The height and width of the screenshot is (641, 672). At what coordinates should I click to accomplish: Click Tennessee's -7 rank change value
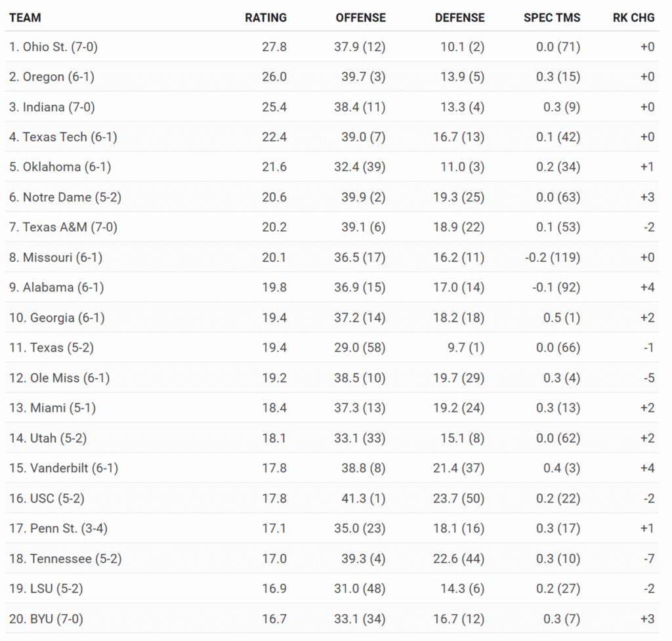coord(648,558)
